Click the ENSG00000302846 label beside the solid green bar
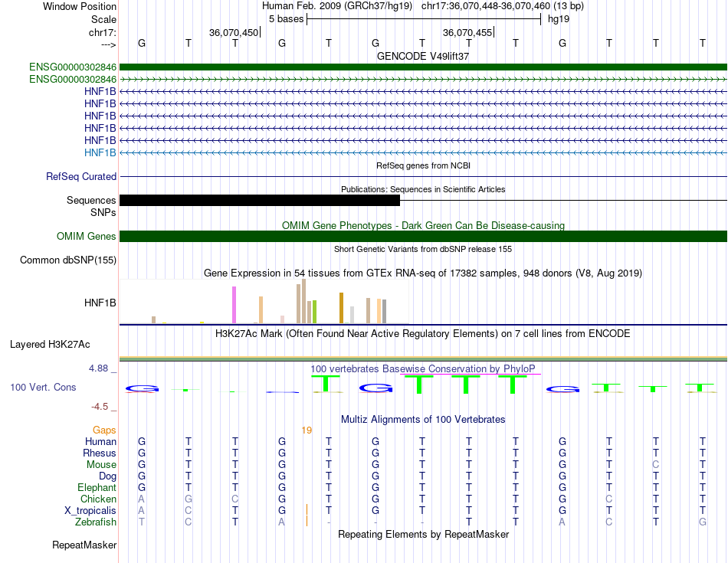Screen dimensions: 728x563 (73, 67)
